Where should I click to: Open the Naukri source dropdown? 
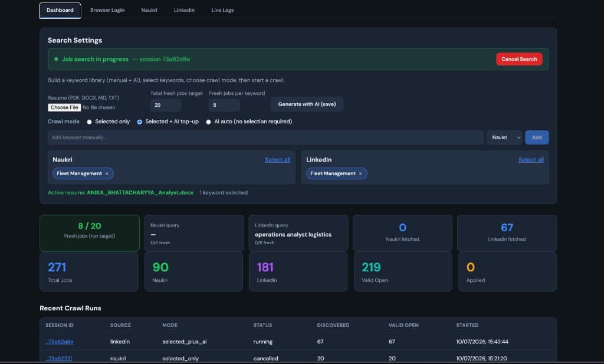(504, 137)
